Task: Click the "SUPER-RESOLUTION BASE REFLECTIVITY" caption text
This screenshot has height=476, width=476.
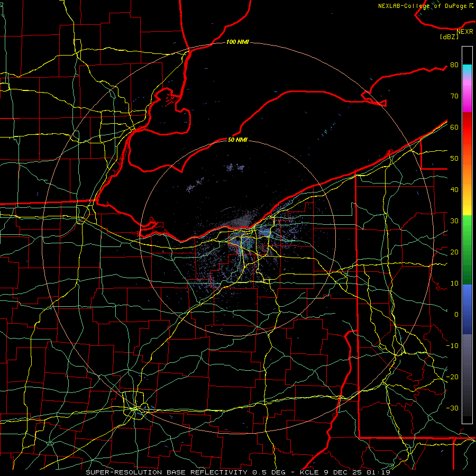Action: [167, 472]
